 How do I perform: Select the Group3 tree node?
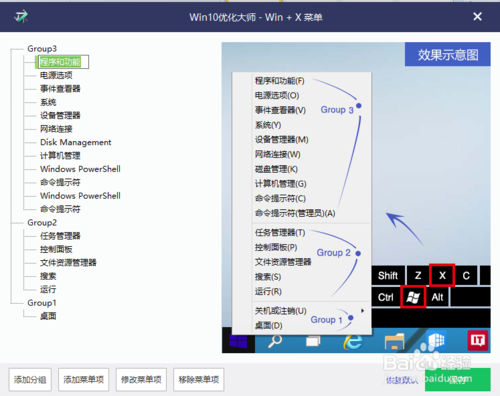point(42,49)
